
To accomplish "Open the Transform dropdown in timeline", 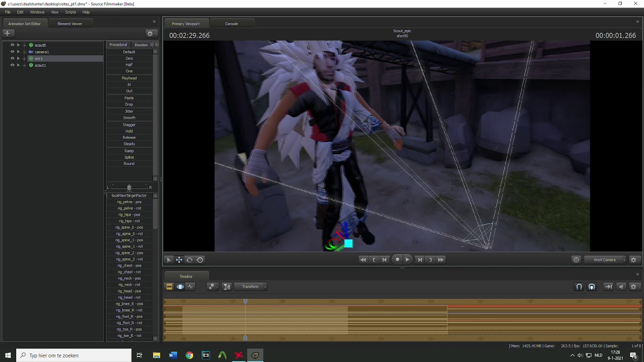I will (251, 287).
